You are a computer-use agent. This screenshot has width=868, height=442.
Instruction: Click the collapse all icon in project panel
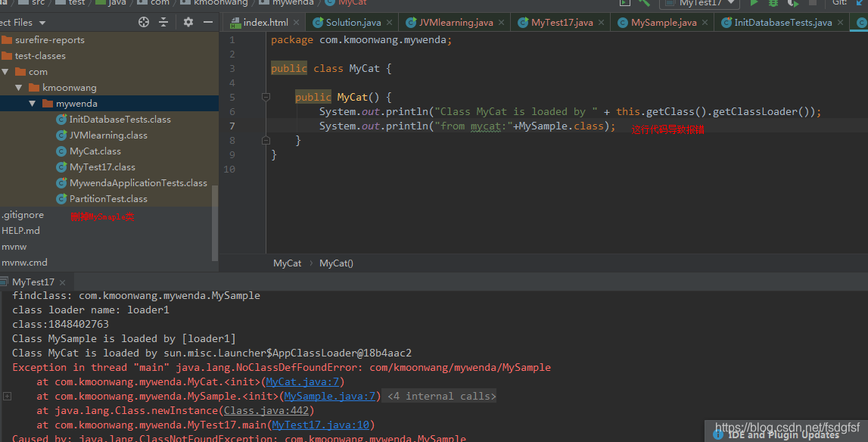point(163,22)
